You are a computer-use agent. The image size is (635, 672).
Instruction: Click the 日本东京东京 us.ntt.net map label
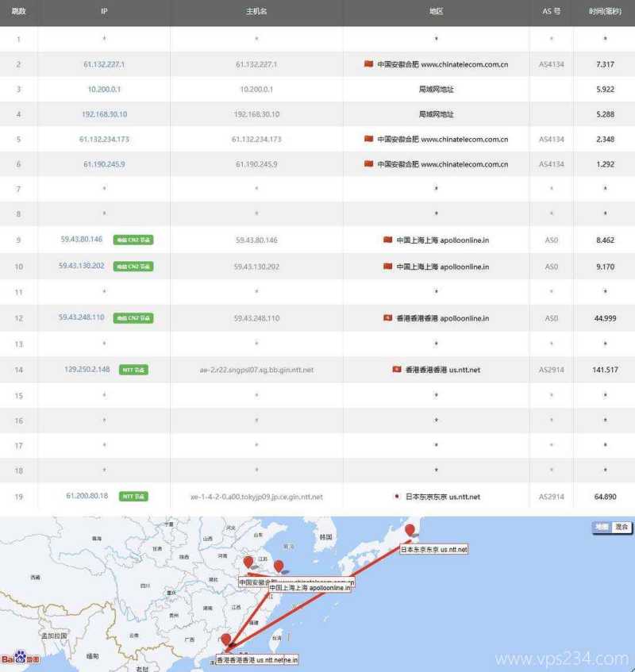point(433,549)
